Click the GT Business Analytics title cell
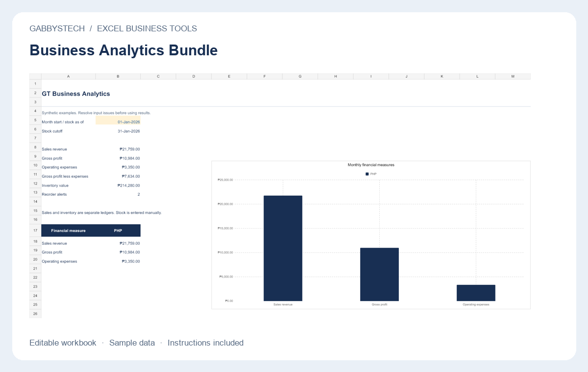This screenshot has width=588, height=372. pos(76,93)
